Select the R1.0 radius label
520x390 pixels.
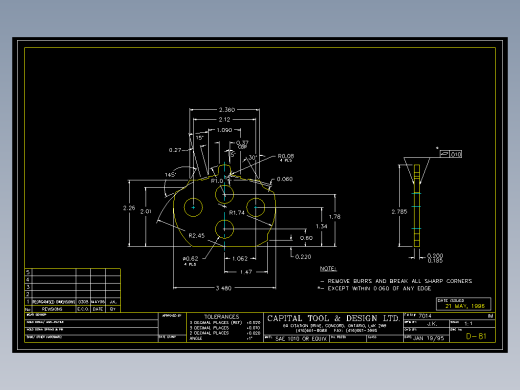[x=217, y=181]
